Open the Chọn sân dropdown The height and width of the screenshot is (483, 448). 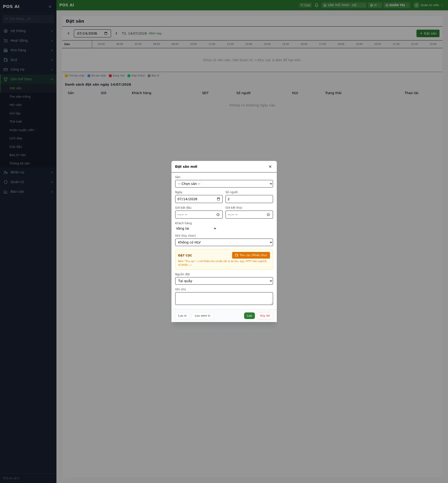tap(224, 184)
